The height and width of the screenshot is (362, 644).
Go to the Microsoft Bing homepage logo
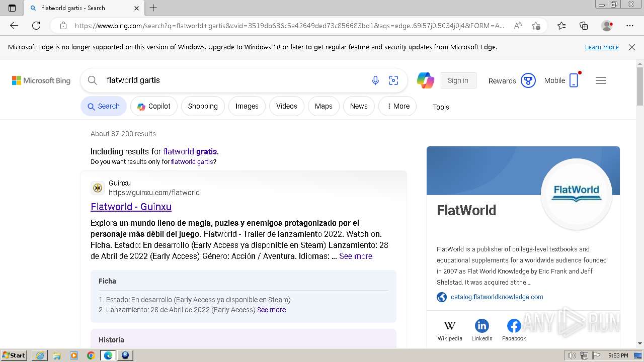point(41,80)
